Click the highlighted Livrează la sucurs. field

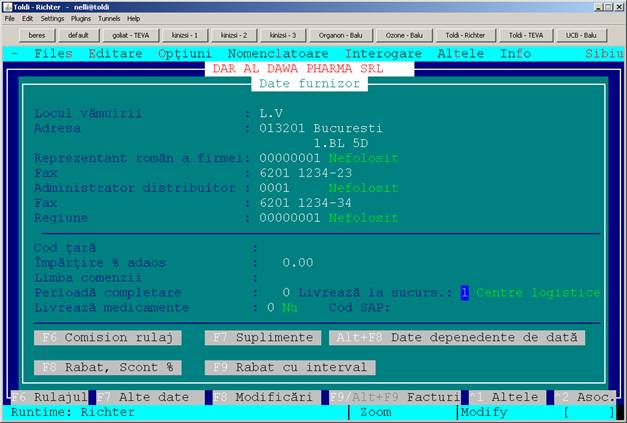point(464,293)
